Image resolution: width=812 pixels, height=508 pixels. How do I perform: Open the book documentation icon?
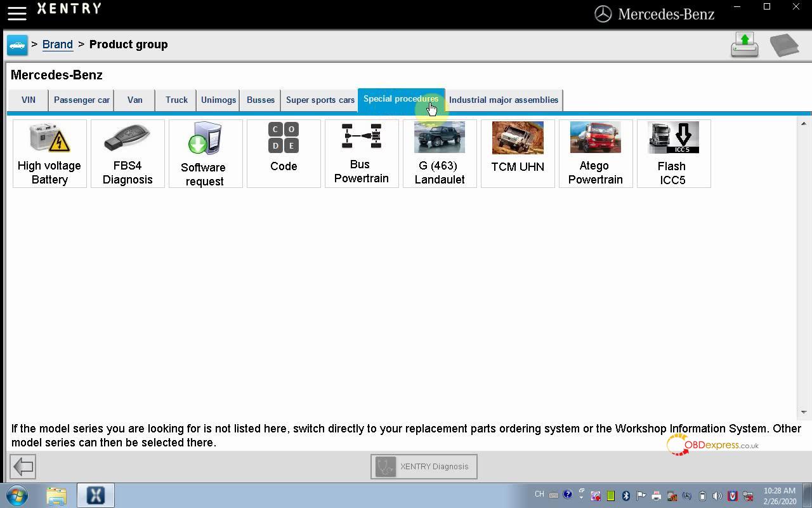tap(784, 45)
